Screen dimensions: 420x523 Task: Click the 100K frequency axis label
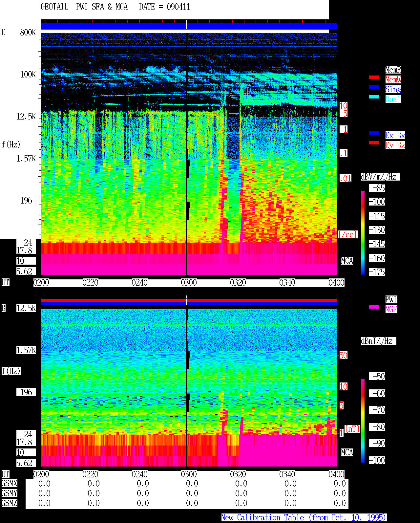(28, 74)
